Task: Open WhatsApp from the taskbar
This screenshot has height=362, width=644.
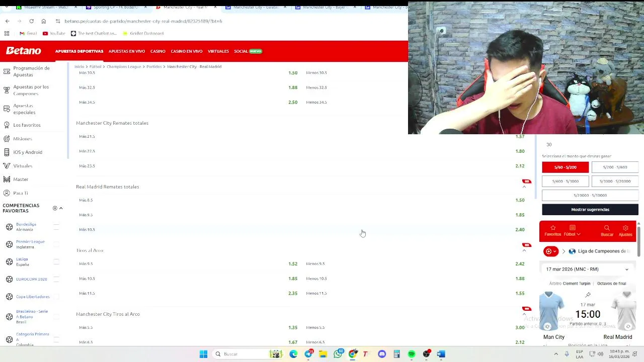Action: click(x=338, y=354)
